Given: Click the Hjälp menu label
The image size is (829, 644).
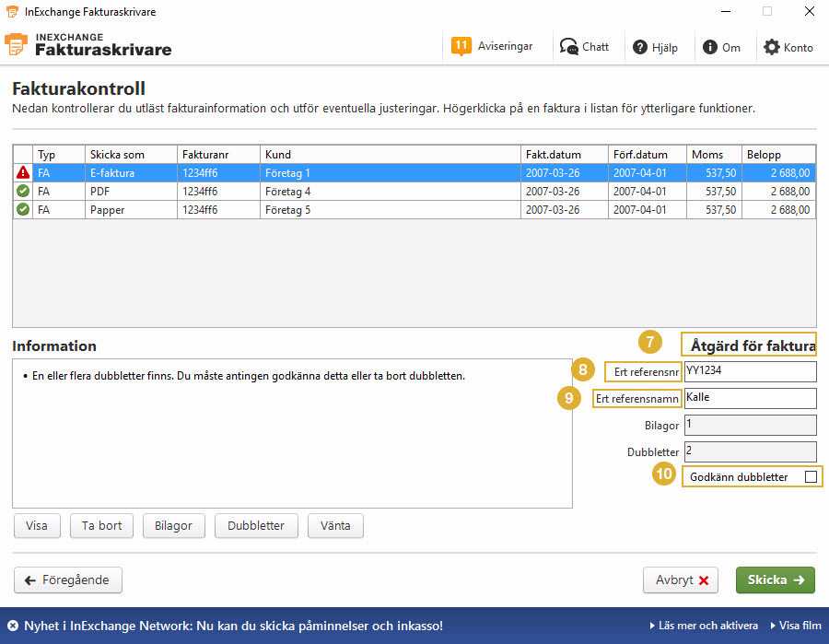Looking at the screenshot, I should 664,48.
